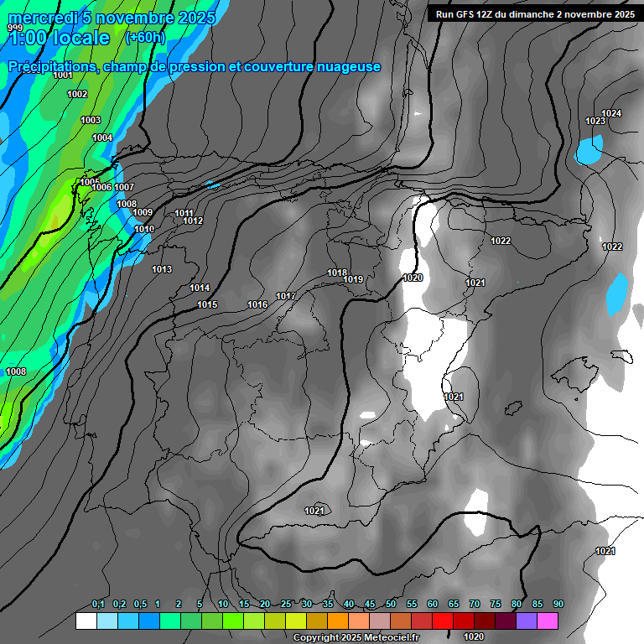
Task: Click the 1024 isobar pressure label
Action: [611, 113]
